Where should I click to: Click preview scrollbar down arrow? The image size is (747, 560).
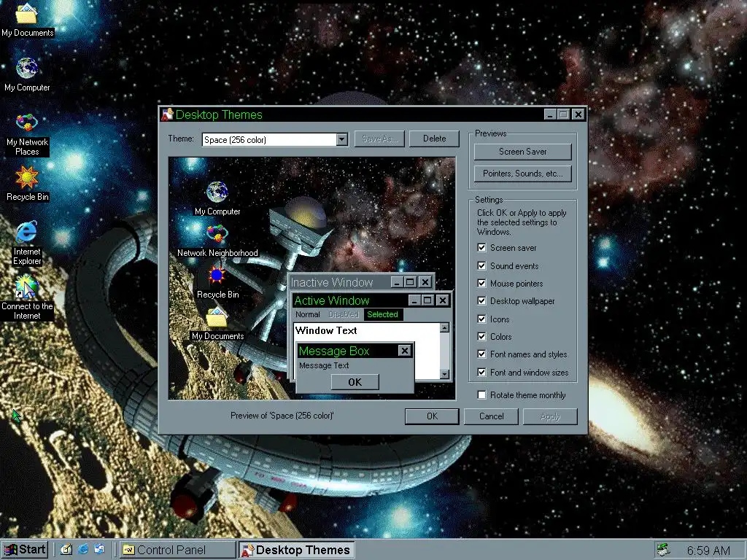click(444, 374)
